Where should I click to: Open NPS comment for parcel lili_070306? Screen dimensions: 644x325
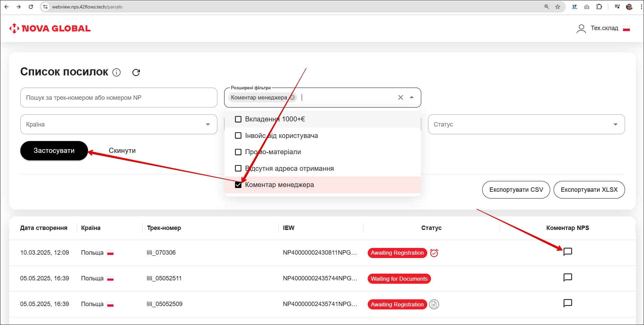pos(567,252)
